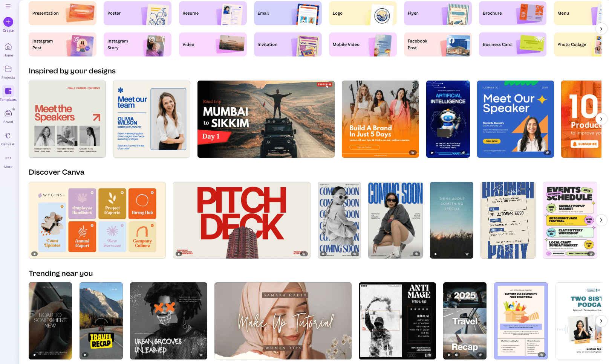
Task: Open the Meet Our Speaker template
Action: (515, 119)
